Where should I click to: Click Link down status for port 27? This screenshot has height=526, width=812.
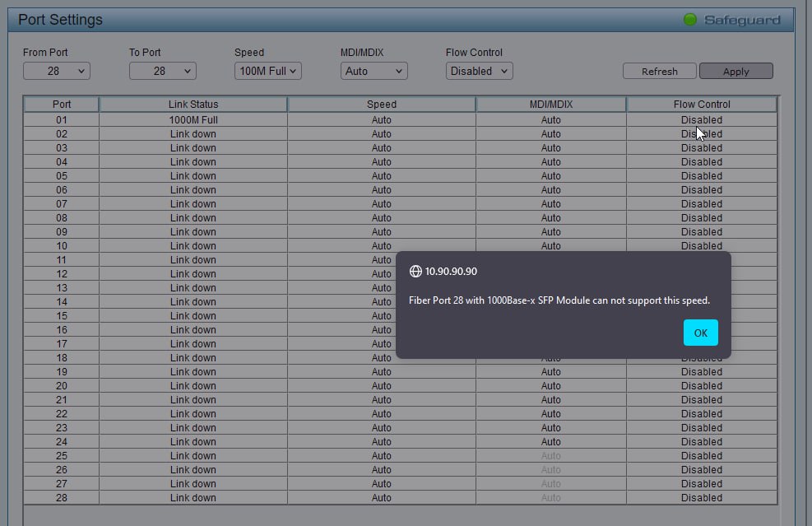(193, 483)
